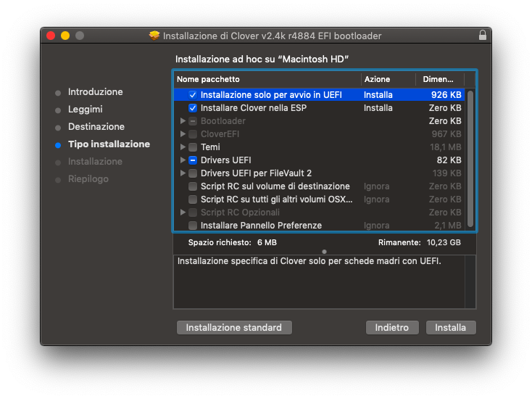Go to the Introduzione step

(x=96, y=92)
